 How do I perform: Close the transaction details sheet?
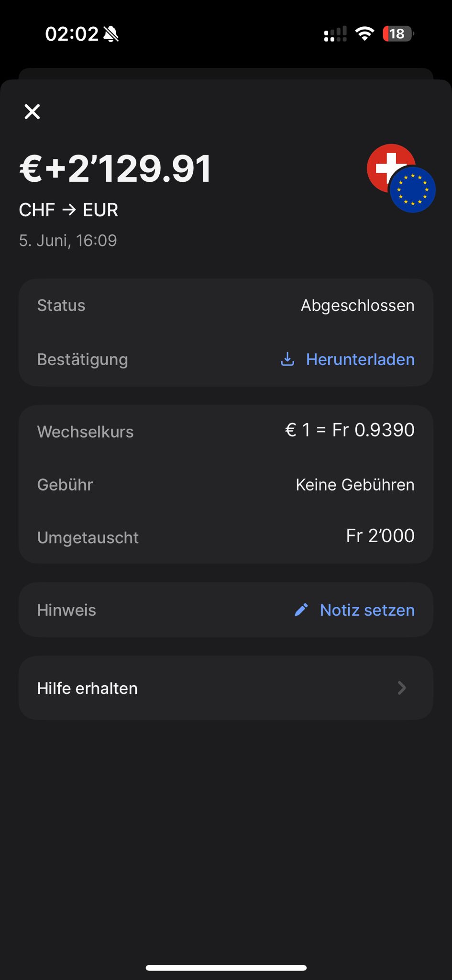click(x=32, y=111)
